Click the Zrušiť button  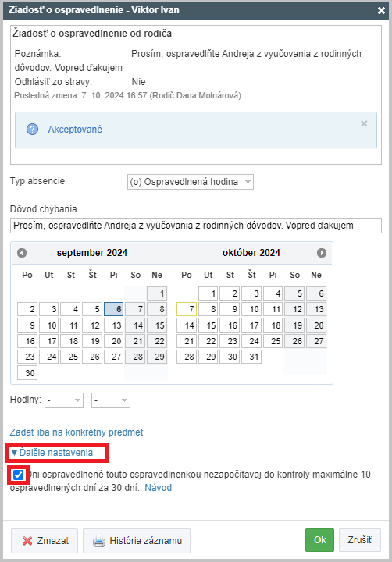(360, 540)
